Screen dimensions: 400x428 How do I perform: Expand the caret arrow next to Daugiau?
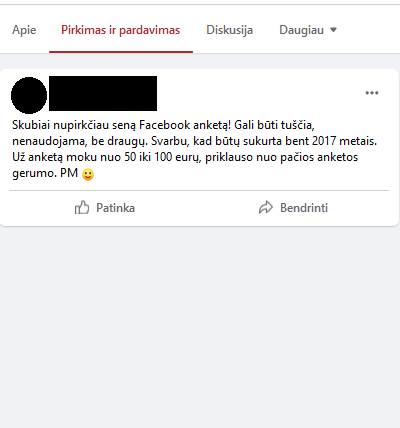click(x=333, y=30)
